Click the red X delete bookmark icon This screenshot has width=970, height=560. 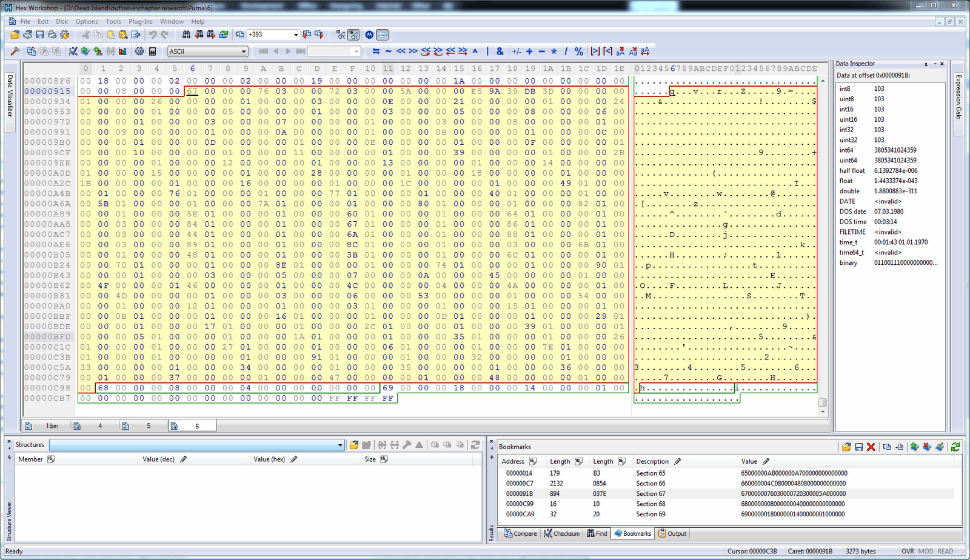[871, 447]
